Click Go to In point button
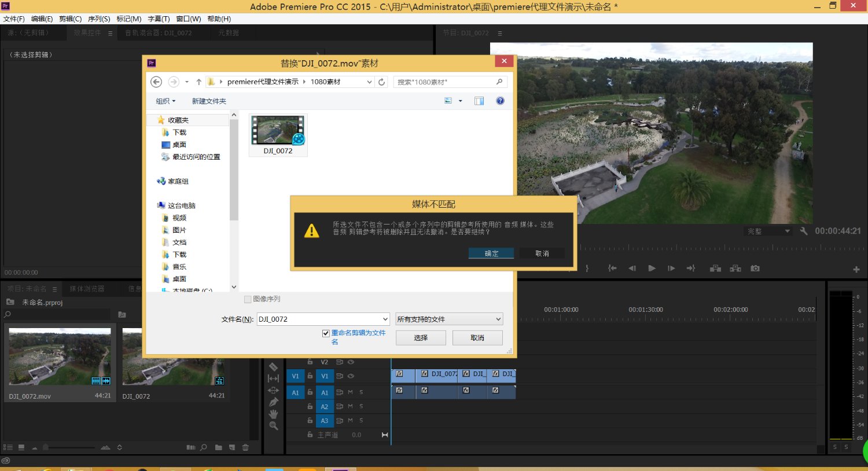Viewport: 868px width, 471px height. [x=612, y=268]
